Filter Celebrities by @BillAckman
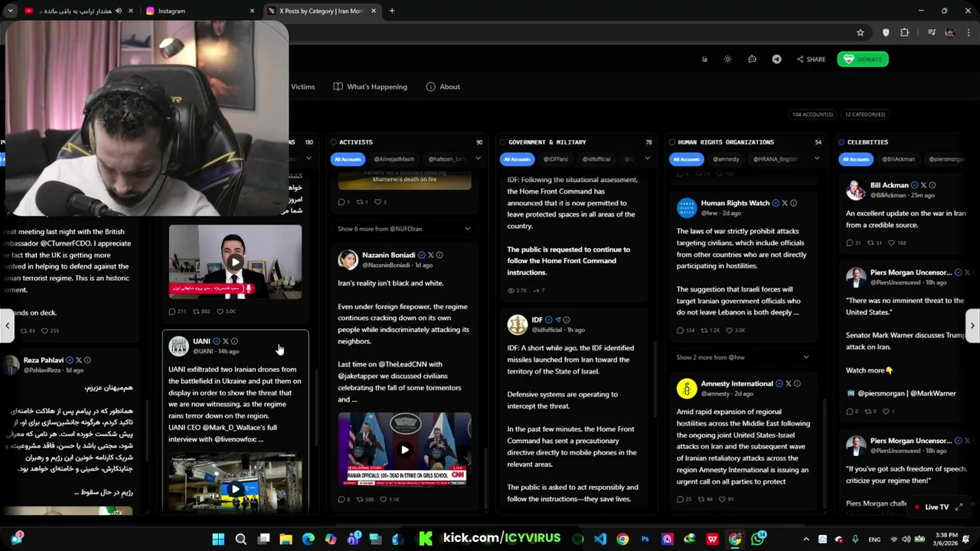Viewport: 980px width, 551px height. (899, 159)
